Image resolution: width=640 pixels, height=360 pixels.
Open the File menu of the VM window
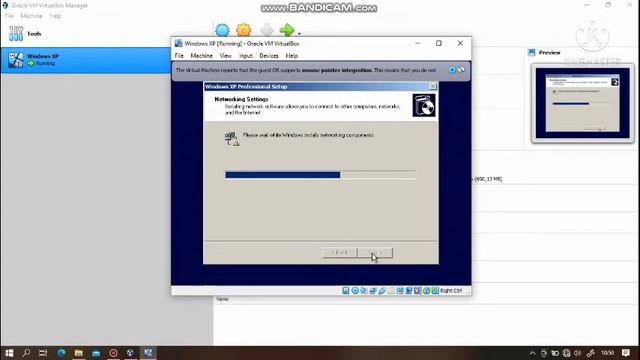179,56
